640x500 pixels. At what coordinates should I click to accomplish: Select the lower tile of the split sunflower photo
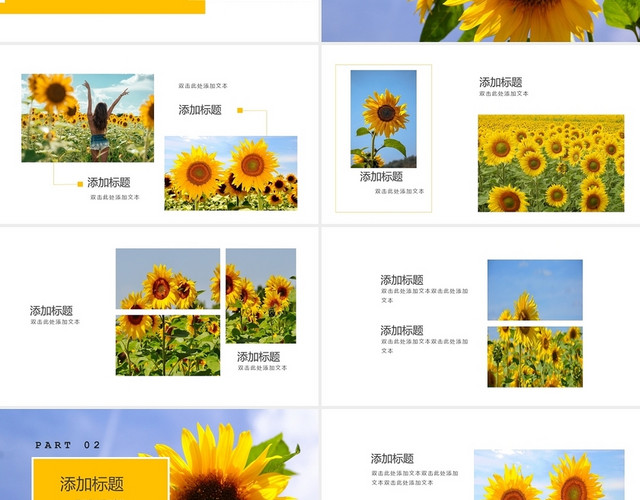pyautogui.click(x=535, y=357)
